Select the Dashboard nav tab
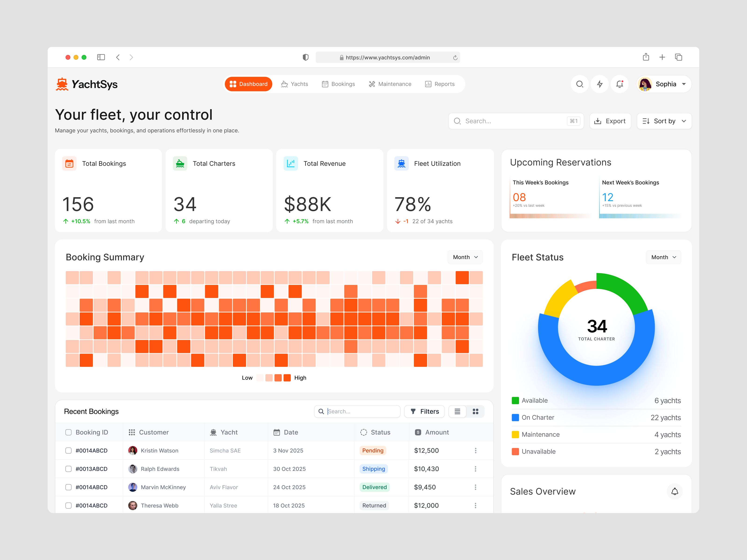 (x=248, y=84)
